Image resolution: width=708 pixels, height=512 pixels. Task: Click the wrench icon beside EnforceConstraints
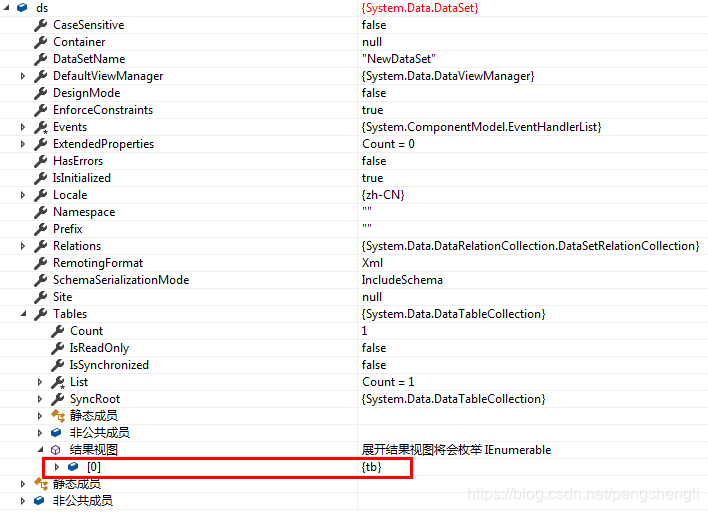pyautogui.click(x=41, y=110)
